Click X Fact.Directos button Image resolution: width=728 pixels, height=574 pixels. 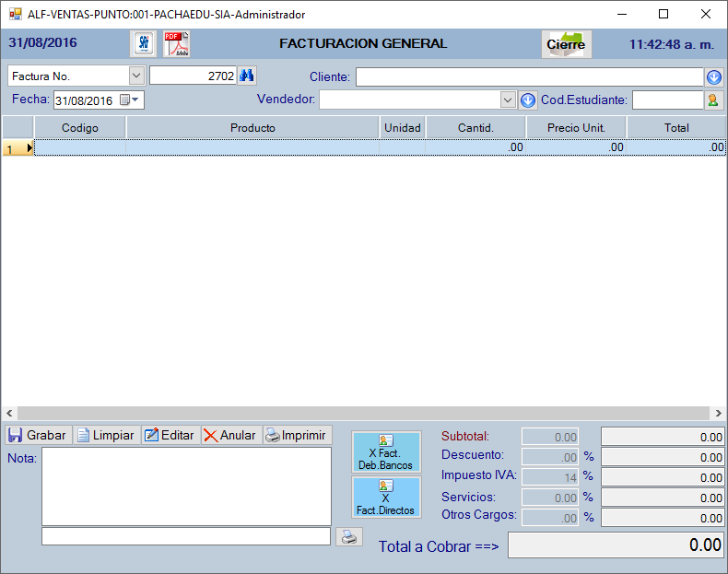[385, 498]
